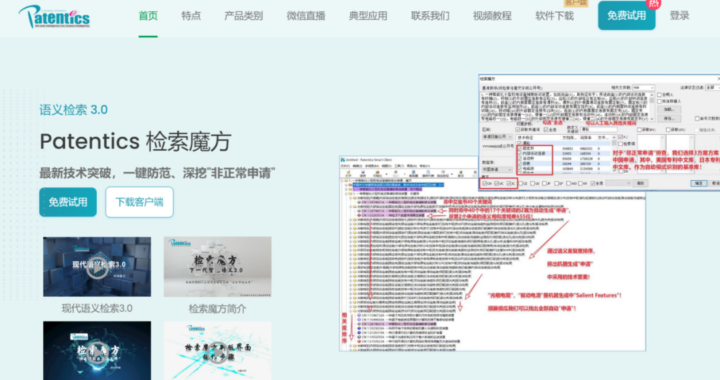Screen dimensions: 720x380
Task: Open the 产品类别 menu
Action: (x=243, y=16)
